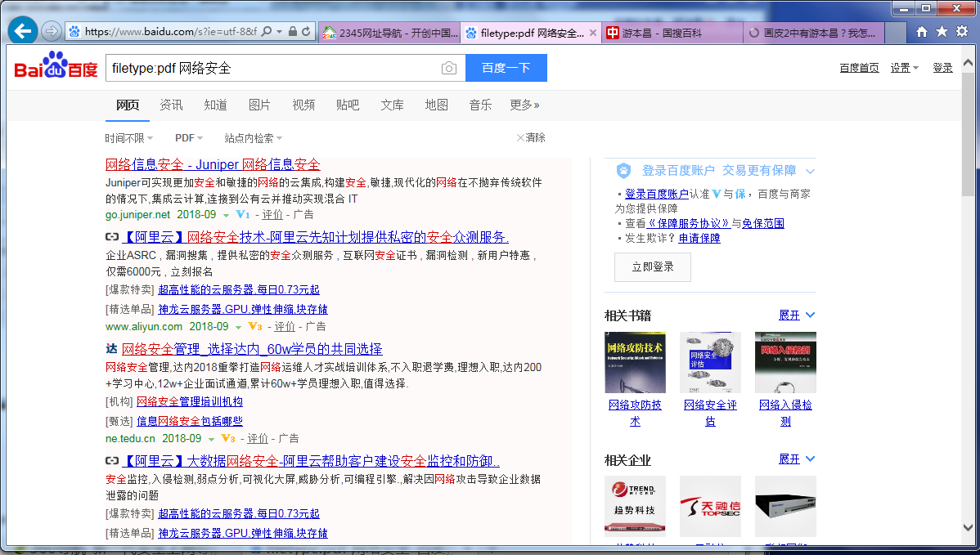Click the browser forward arrow button
The image size is (980, 555).
click(52, 30)
